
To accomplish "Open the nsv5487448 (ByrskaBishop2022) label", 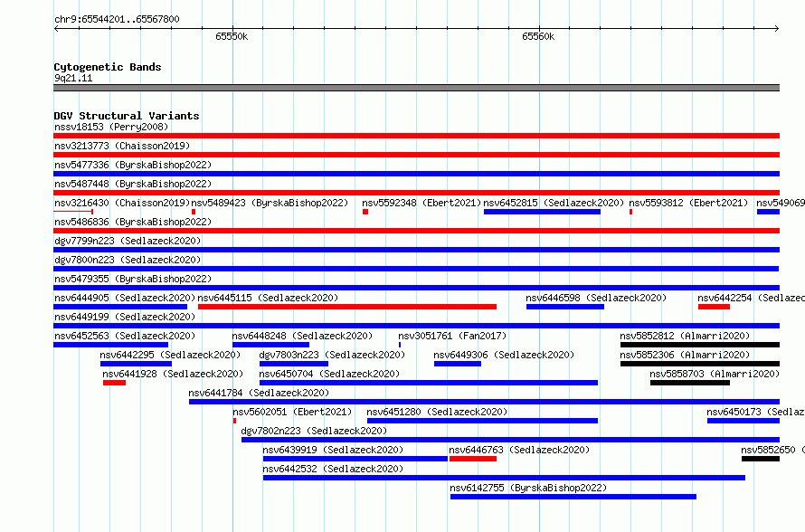I will pyautogui.click(x=133, y=184).
